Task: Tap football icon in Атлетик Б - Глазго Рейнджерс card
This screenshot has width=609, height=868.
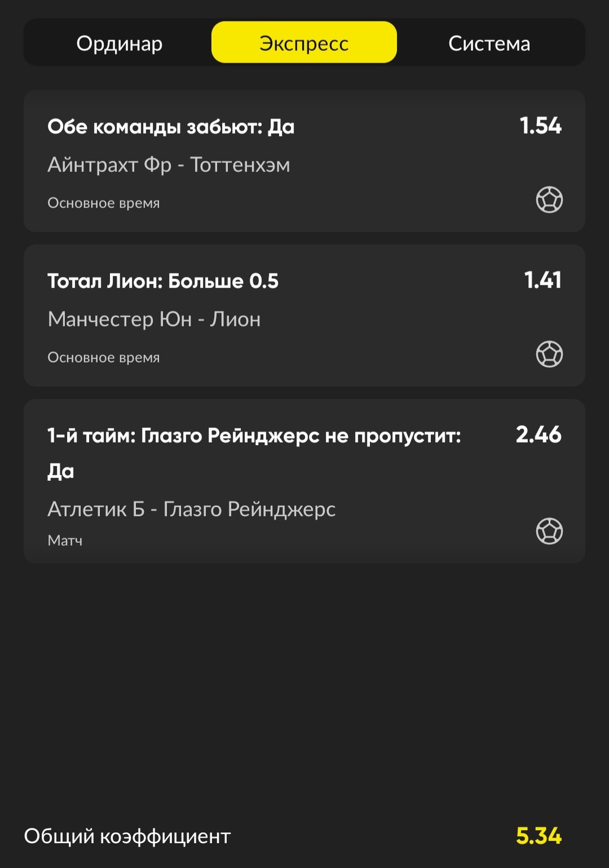Action: click(549, 531)
